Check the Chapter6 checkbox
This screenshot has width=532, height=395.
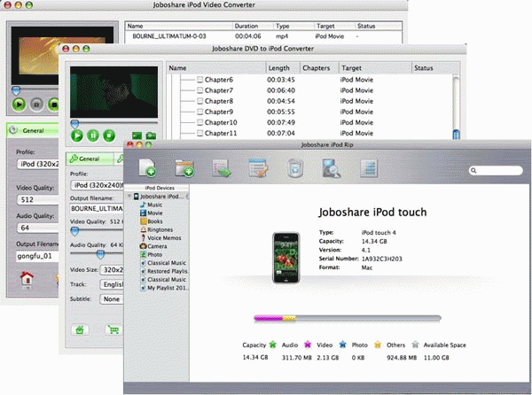click(199, 80)
